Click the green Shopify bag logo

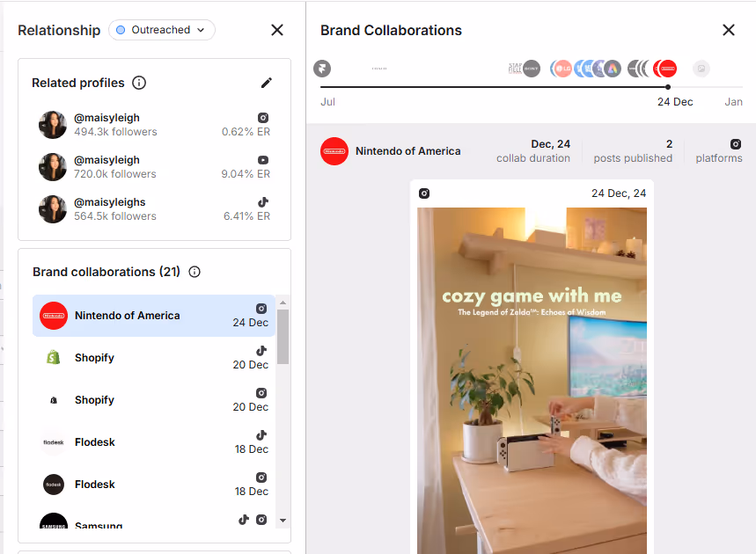point(54,357)
